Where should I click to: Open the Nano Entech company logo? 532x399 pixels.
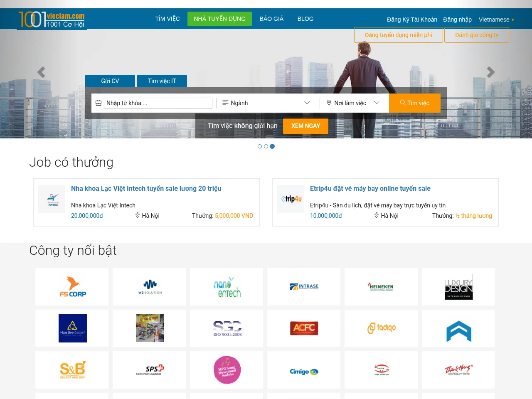point(227,287)
